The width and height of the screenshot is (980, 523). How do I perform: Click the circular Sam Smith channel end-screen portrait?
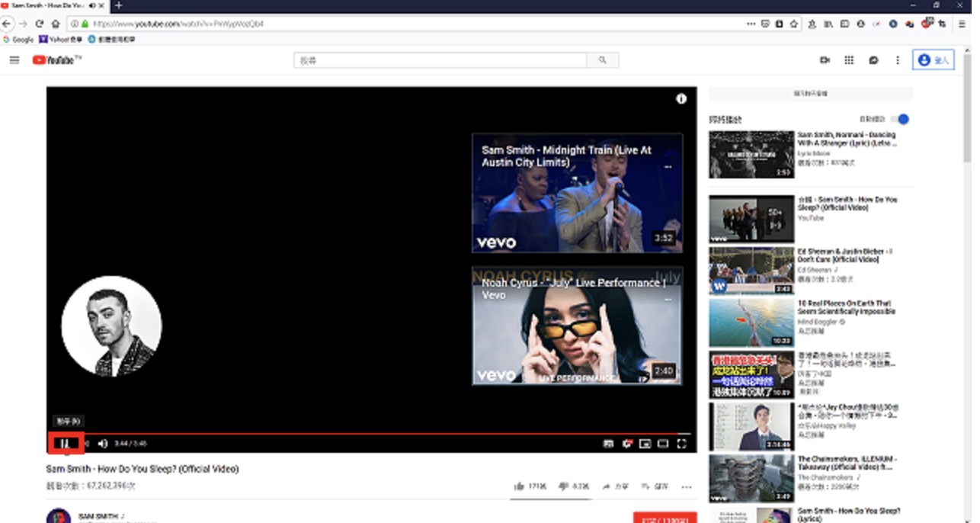111,326
